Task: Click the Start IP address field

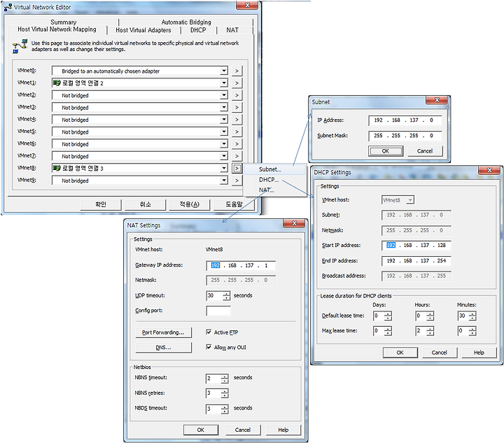Action: coord(416,246)
